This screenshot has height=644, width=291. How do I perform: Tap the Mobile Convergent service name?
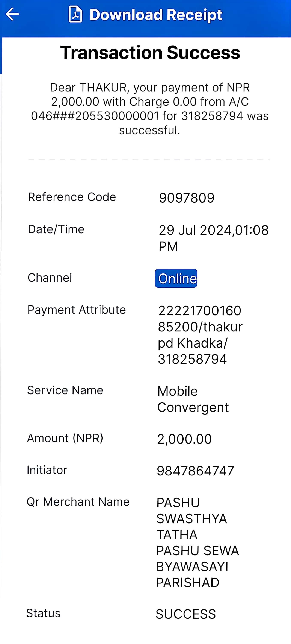[193, 399]
